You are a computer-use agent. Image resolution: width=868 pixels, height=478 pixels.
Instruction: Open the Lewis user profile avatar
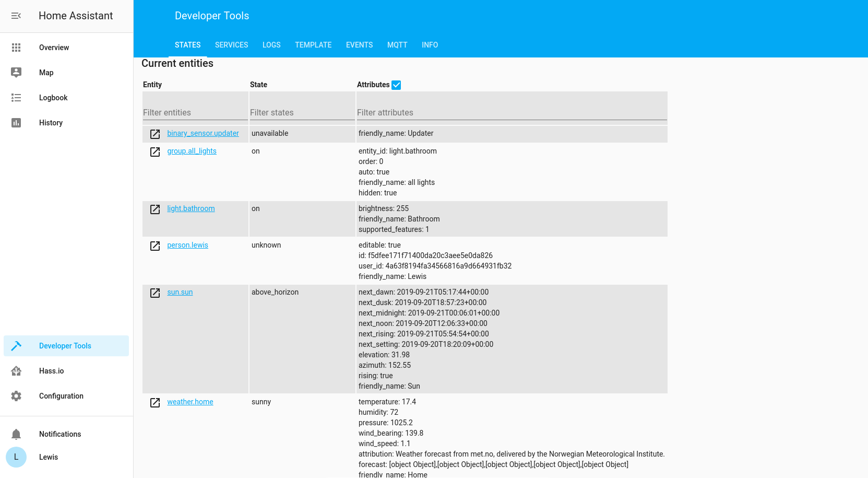(x=16, y=457)
